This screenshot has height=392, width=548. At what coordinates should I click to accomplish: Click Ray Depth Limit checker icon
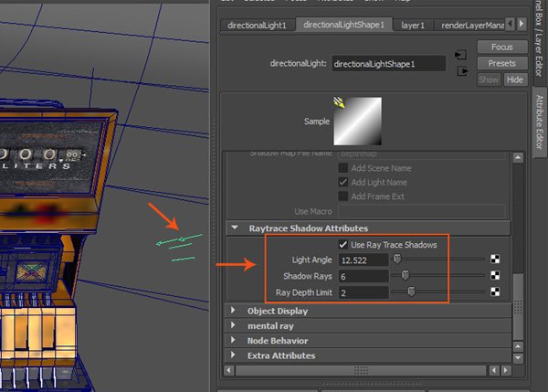[495, 291]
